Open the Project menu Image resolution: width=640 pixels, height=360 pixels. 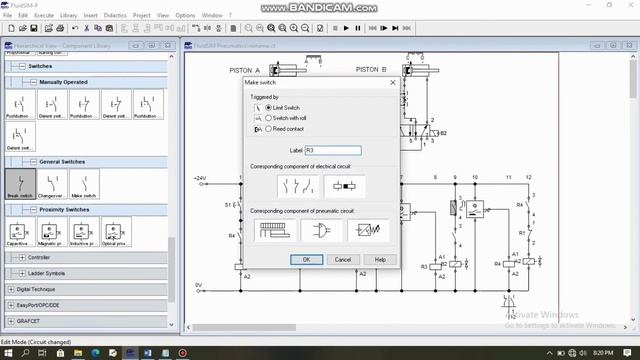142,16
